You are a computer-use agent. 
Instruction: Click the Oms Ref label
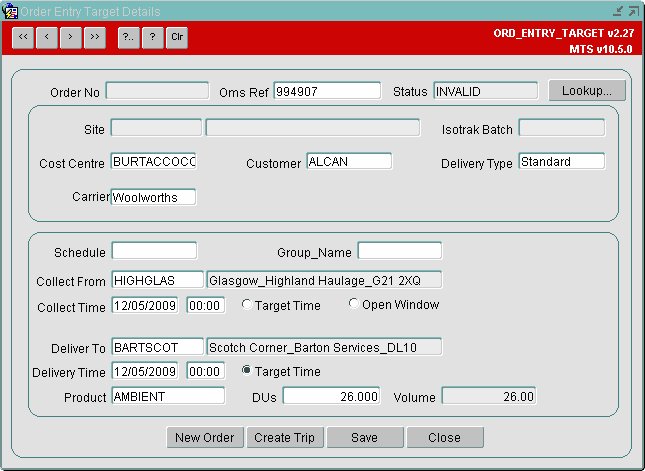point(244,93)
